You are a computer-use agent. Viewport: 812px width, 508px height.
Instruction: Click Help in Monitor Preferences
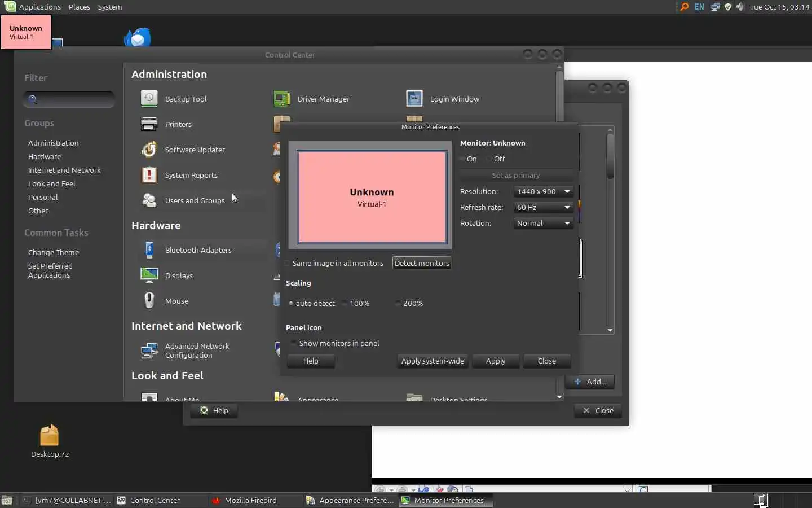311,361
